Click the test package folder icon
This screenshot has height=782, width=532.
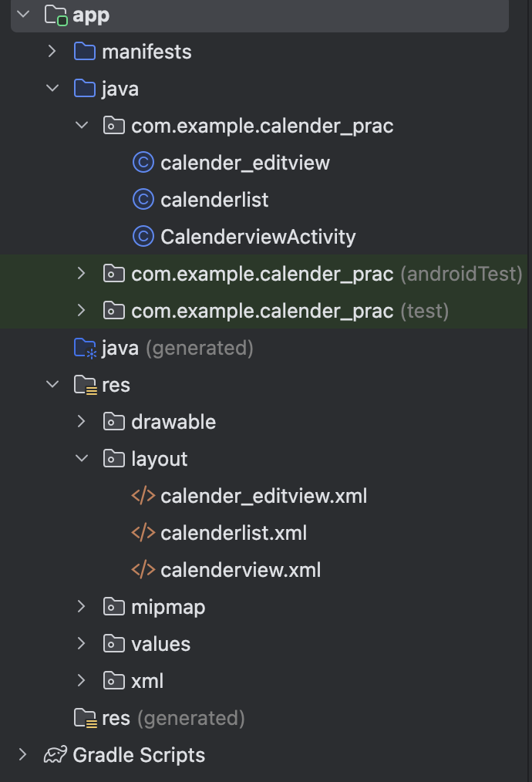coord(113,310)
